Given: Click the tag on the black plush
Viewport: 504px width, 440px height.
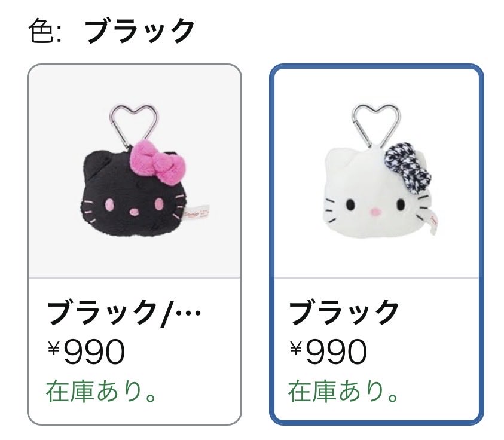Looking at the screenshot, I should (x=197, y=212).
